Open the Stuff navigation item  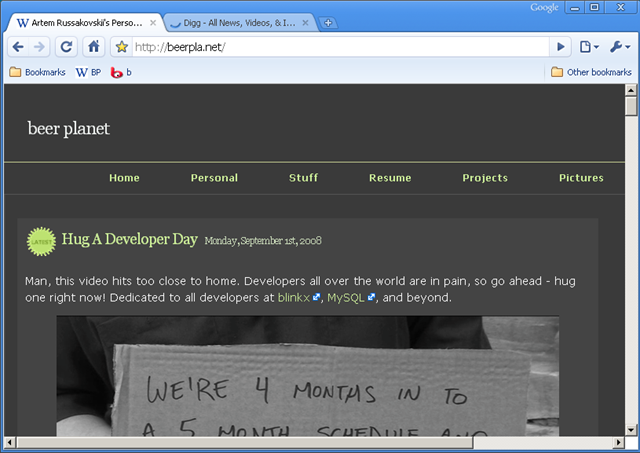(303, 178)
